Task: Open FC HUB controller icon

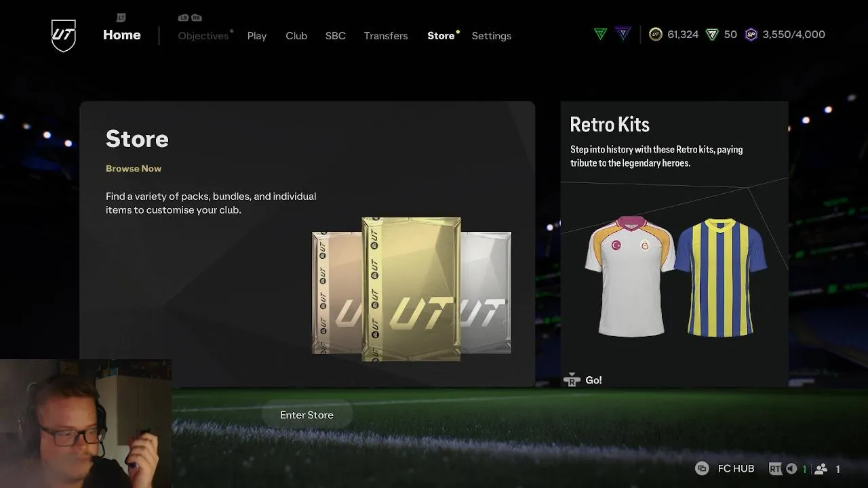Action: 702,469
